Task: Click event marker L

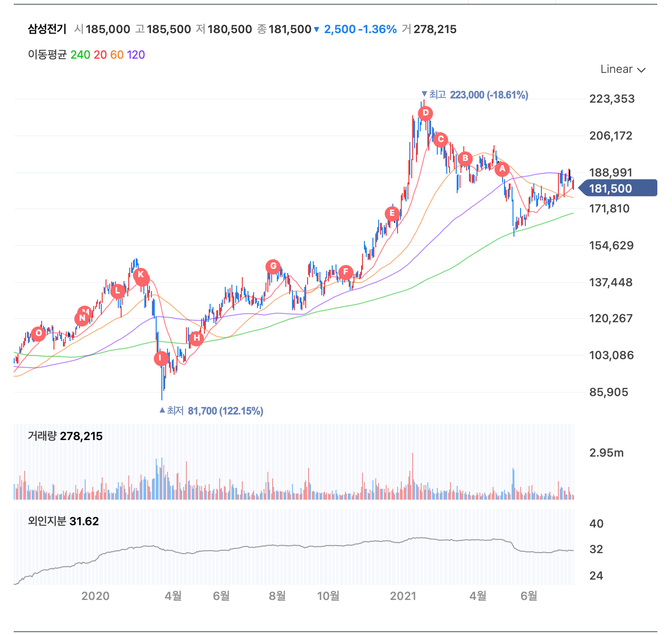Action: [x=118, y=291]
